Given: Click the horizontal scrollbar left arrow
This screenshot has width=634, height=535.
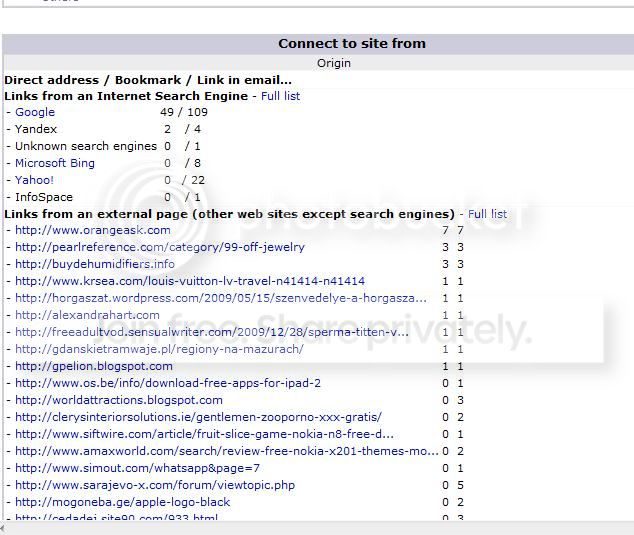Looking at the screenshot, I should tap(2, 528).
